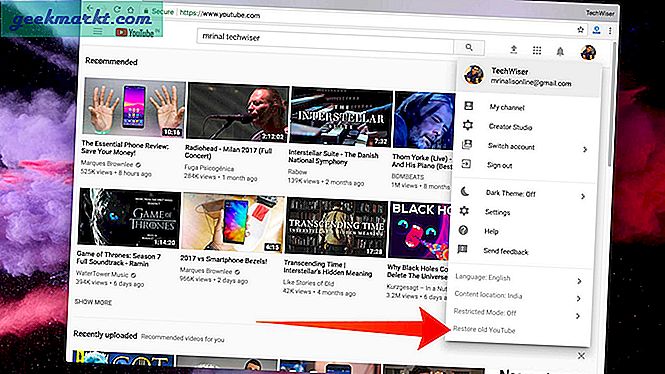Expand Switch account chevron
The image size is (665, 374).
click(x=585, y=149)
